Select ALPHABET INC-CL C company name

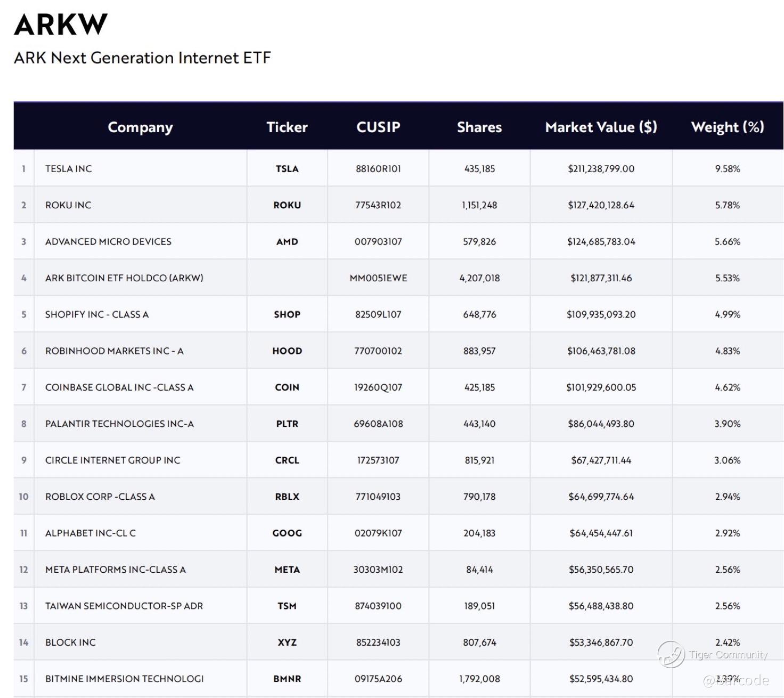(x=91, y=533)
